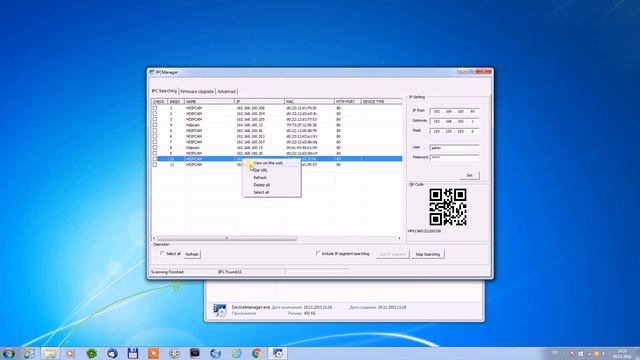This screenshot has width=640, height=360.
Task: Click into the Password field
Action: [x=454, y=158]
